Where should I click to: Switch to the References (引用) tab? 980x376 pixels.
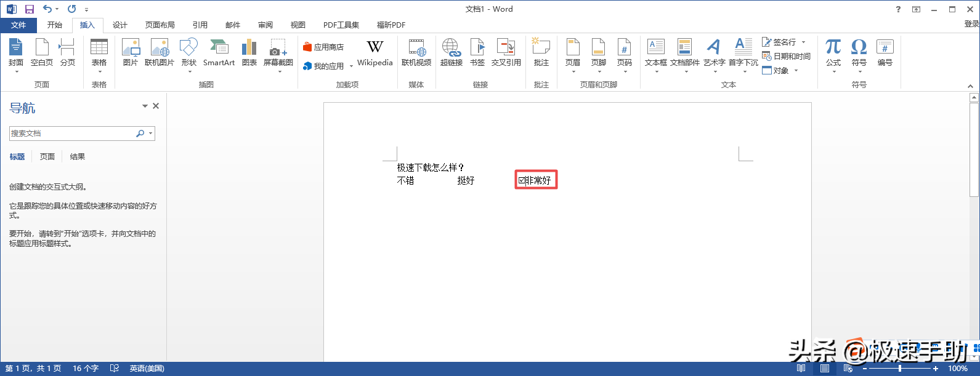click(200, 25)
